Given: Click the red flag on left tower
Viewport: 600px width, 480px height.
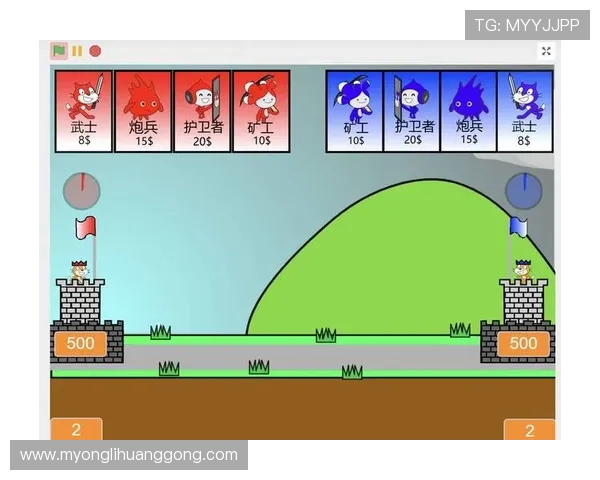Looking at the screenshot, I should 85,227.
